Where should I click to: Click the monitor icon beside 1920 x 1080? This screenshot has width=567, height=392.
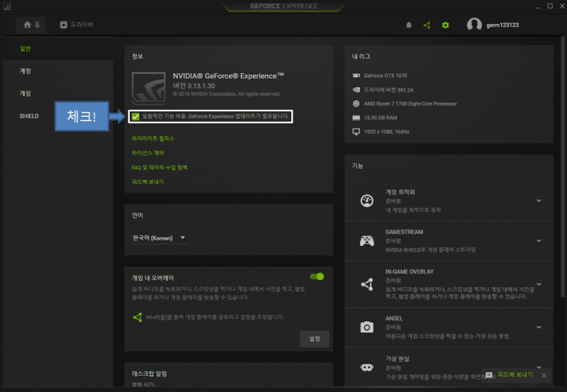(357, 132)
